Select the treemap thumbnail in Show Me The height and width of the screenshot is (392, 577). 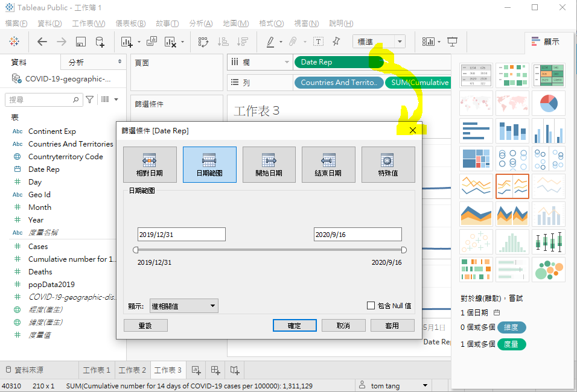pyautogui.click(x=476, y=159)
